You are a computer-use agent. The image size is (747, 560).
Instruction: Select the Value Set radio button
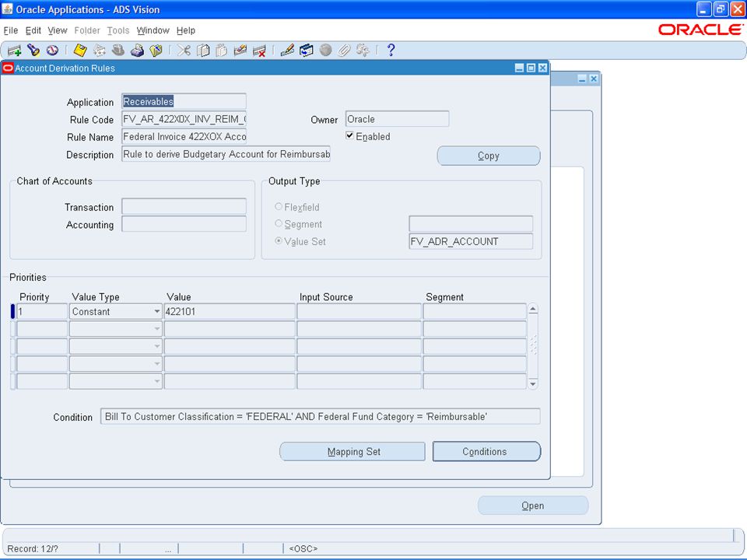pos(279,241)
